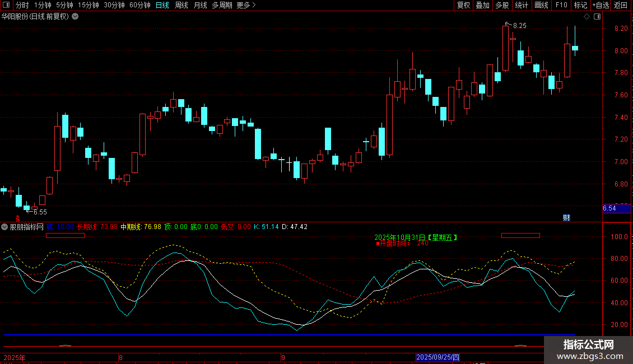
Task: Click the 8.20 price axis label
Action: coord(621,28)
